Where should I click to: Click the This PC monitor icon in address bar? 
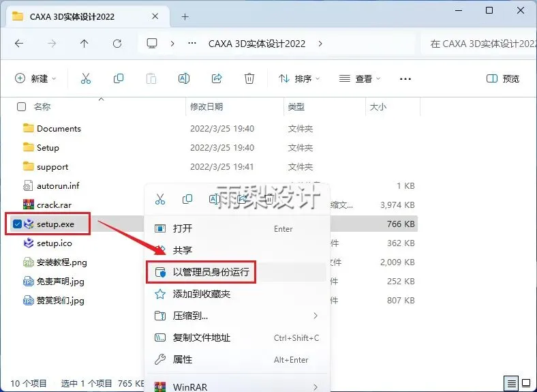coord(152,44)
